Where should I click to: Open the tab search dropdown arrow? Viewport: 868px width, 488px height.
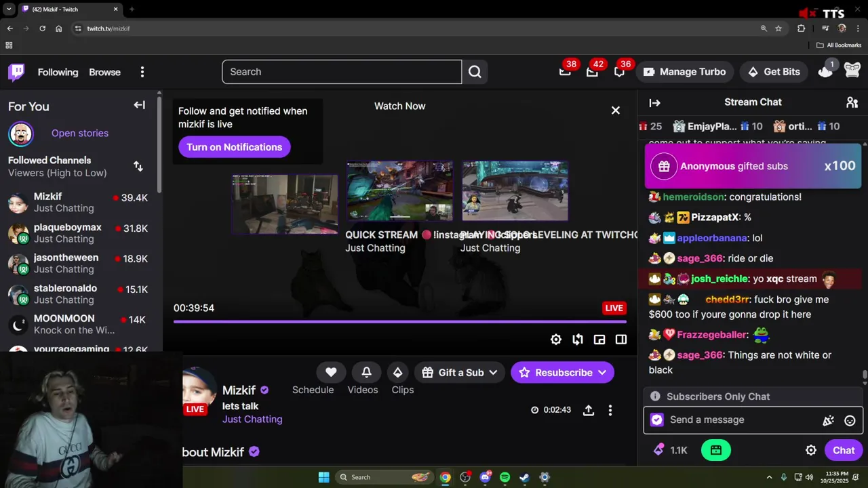click(x=9, y=9)
